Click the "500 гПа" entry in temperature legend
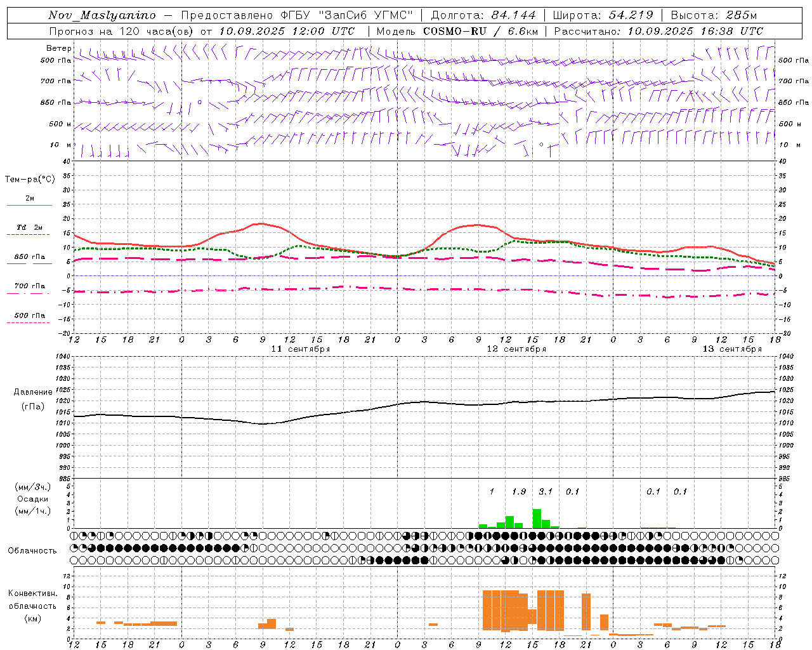Screen dimensions: 812x650 click(x=30, y=315)
